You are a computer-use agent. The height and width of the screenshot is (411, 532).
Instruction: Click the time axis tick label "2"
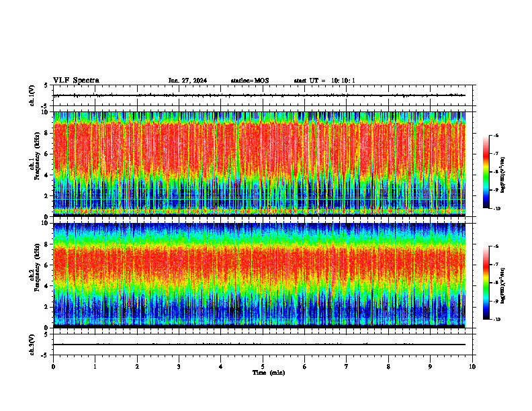(x=137, y=367)
